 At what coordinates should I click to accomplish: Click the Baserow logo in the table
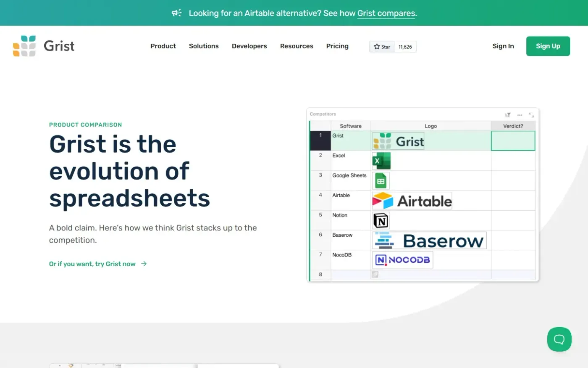coord(429,240)
